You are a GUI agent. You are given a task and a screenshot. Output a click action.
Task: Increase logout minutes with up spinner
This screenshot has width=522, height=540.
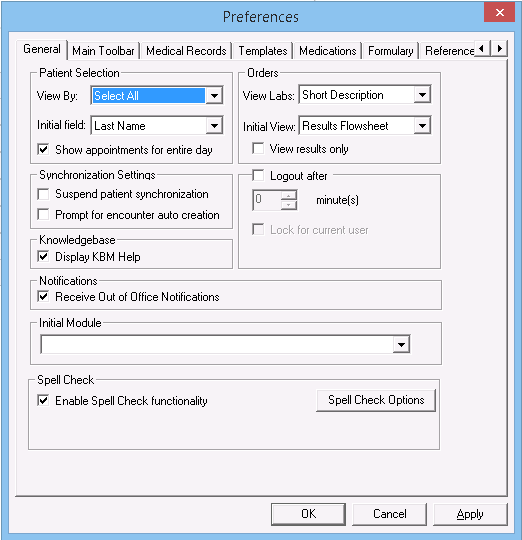click(289, 195)
